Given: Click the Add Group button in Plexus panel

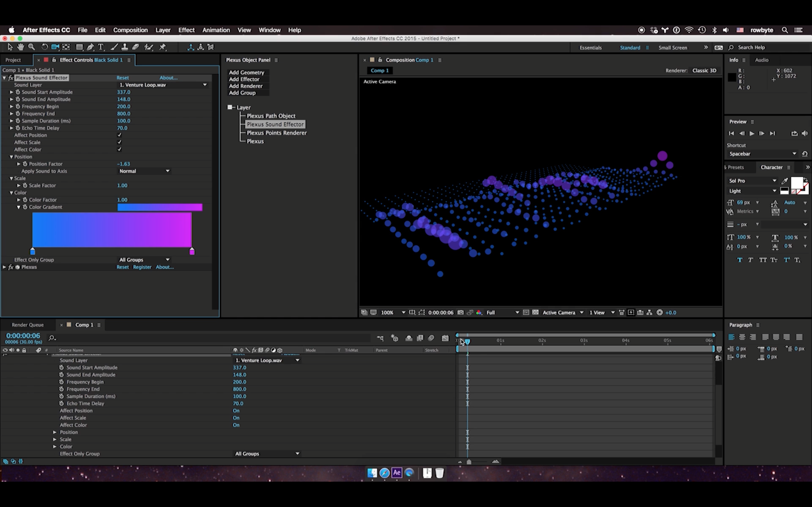Looking at the screenshot, I should 243,93.
